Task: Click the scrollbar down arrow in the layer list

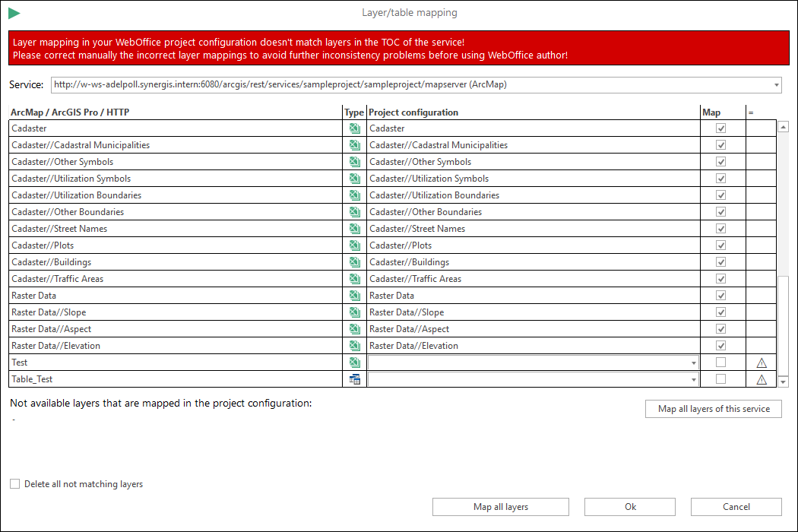Action: click(x=784, y=380)
